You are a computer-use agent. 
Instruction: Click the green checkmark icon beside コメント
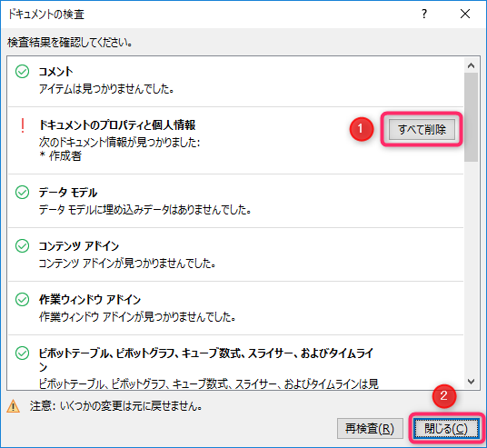coord(23,72)
